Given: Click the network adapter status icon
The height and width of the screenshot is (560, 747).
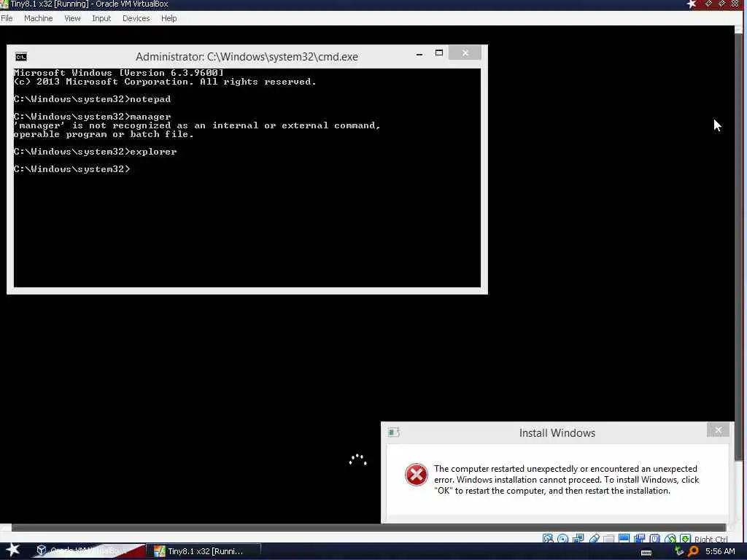Looking at the screenshot, I should pyautogui.click(x=578, y=539).
